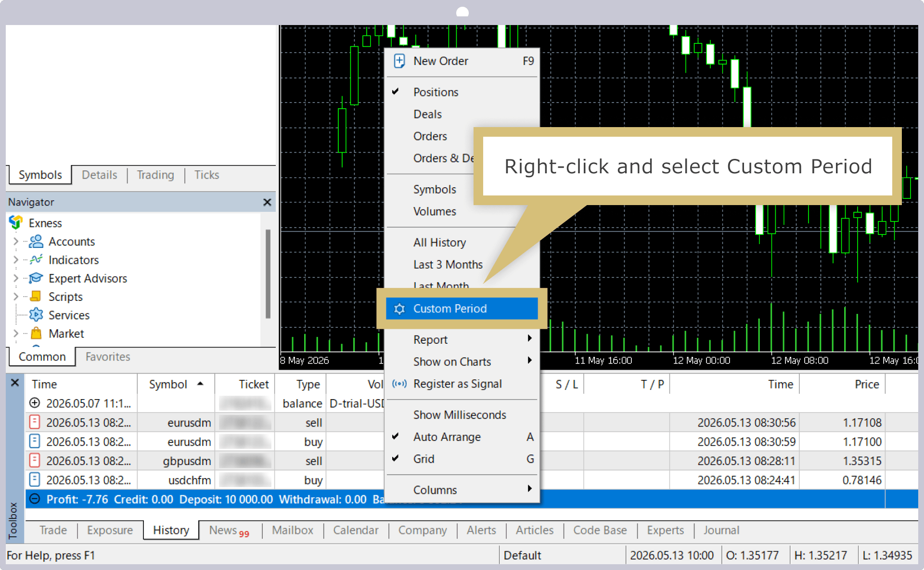Close the Navigator panel

tap(267, 202)
